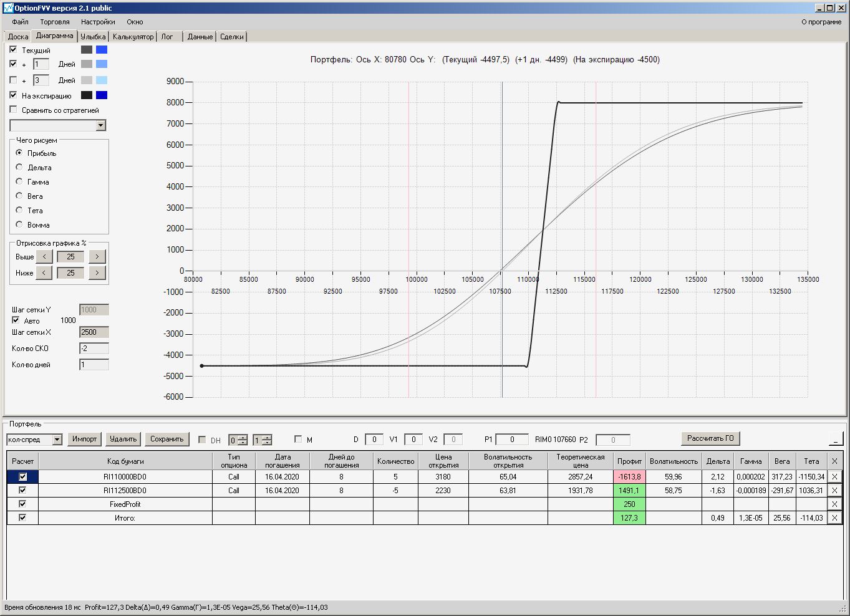Open the Окно menu
850x616 pixels.
tap(135, 22)
